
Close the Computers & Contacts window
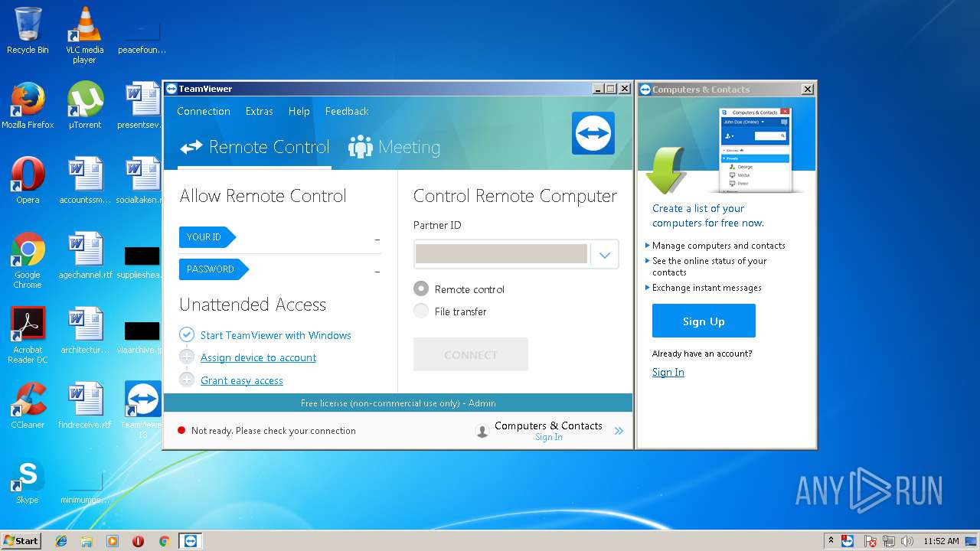tap(807, 89)
